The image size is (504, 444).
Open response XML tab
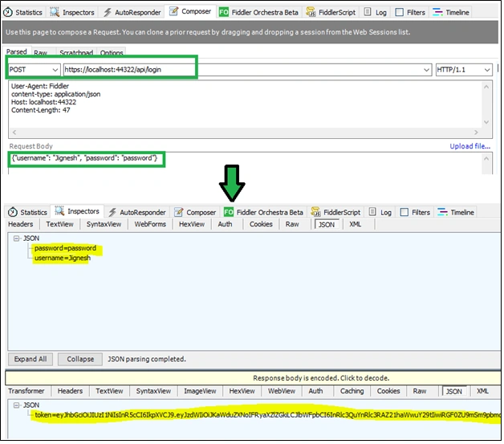coord(482,391)
